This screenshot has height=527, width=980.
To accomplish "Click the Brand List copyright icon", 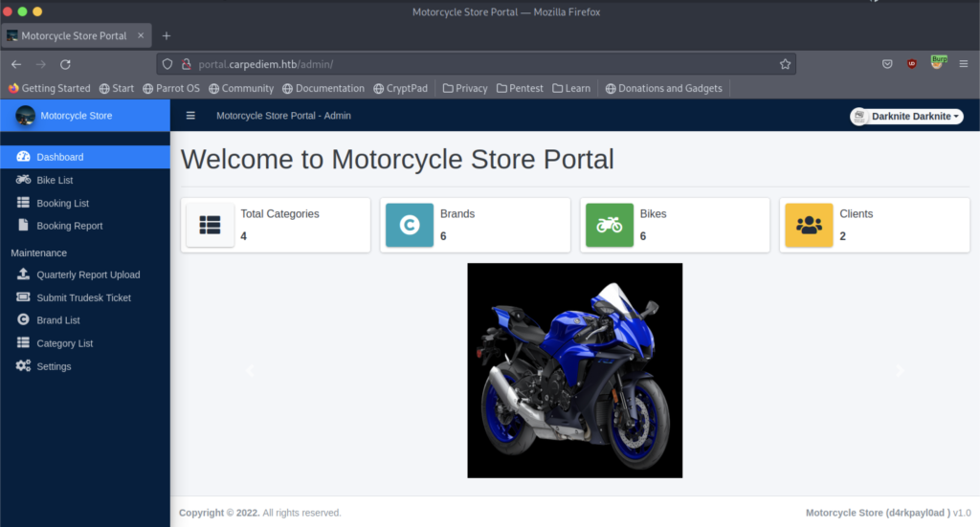I will (x=23, y=320).
